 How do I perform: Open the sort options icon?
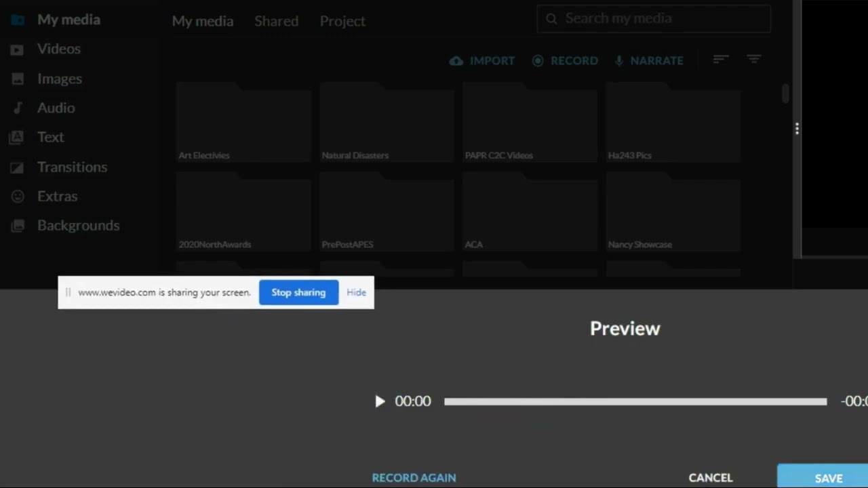[x=721, y=60]
